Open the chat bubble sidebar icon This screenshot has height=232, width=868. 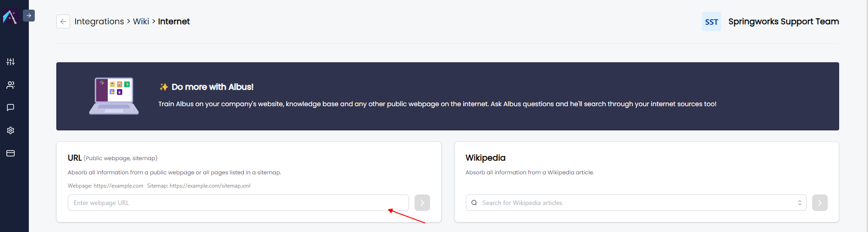(x=11, y=108)
